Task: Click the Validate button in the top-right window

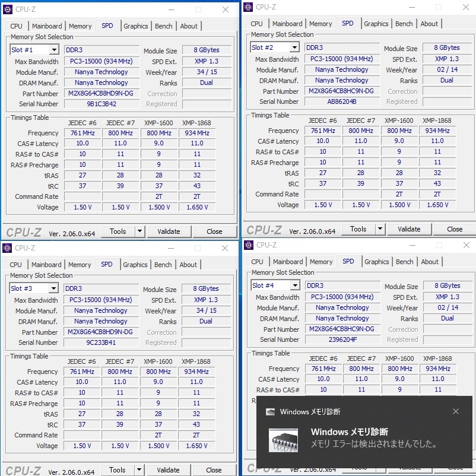Action: click(x=410, y=229)
